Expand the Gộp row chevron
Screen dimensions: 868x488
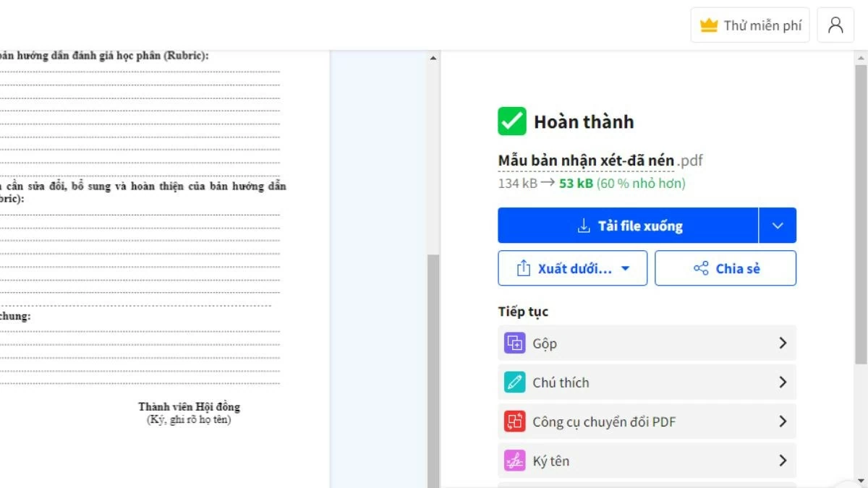pyautogui.click(x=783, y=343)
